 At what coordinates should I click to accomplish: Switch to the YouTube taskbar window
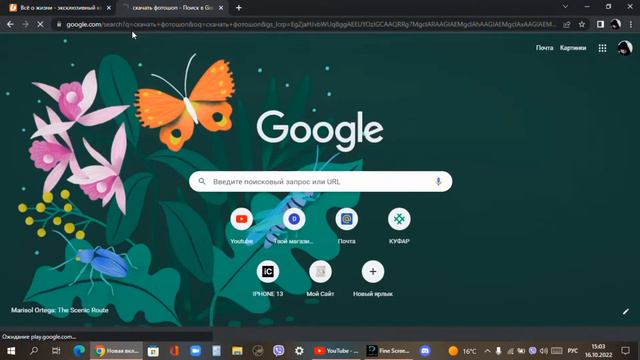(336, 351)
